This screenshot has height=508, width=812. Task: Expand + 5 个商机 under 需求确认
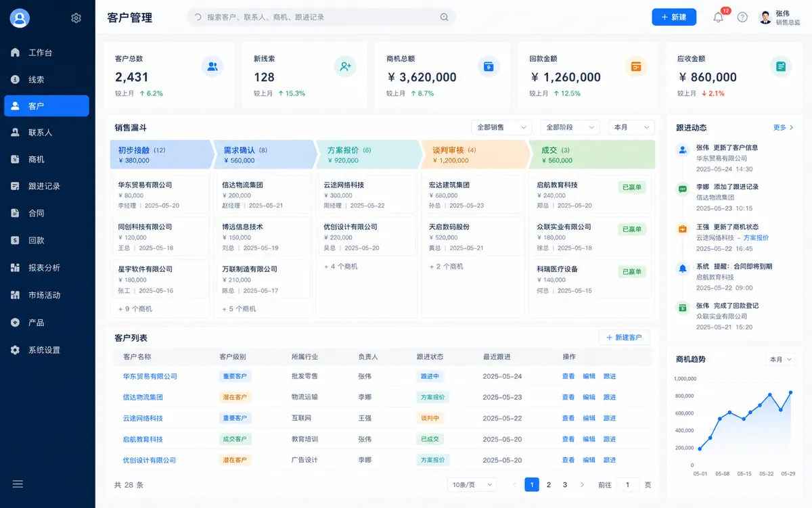[x=239, y=308]
